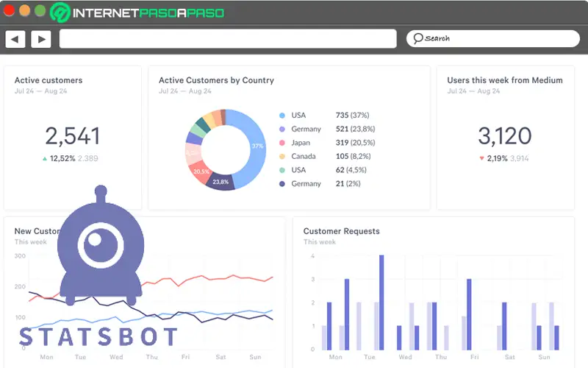Click the legend value 521 (23,8%)
Image resolution: width=588 pixels, height=368 pixels.
click(x=356, y=130)
